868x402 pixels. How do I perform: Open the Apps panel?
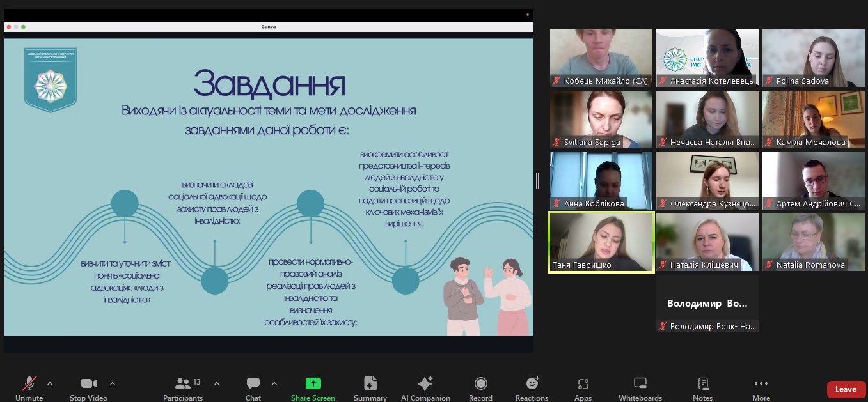pyautogui.click(x=583, y=383)
